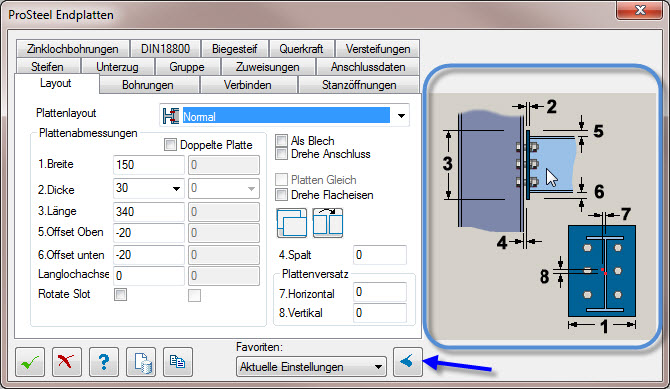The image size is (670, 389).
Task: Click the copy settings icon
Action: (x=178, y=362)
